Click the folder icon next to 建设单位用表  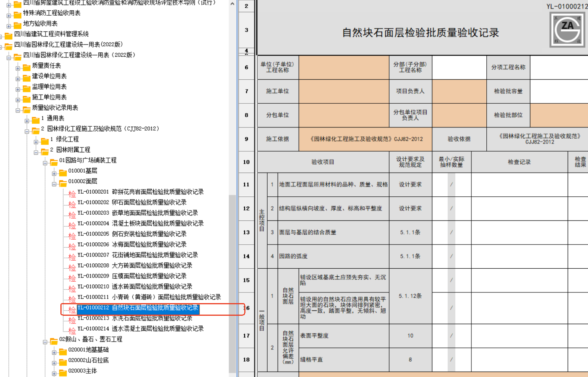pyautogui.click(x=26, y=78)
